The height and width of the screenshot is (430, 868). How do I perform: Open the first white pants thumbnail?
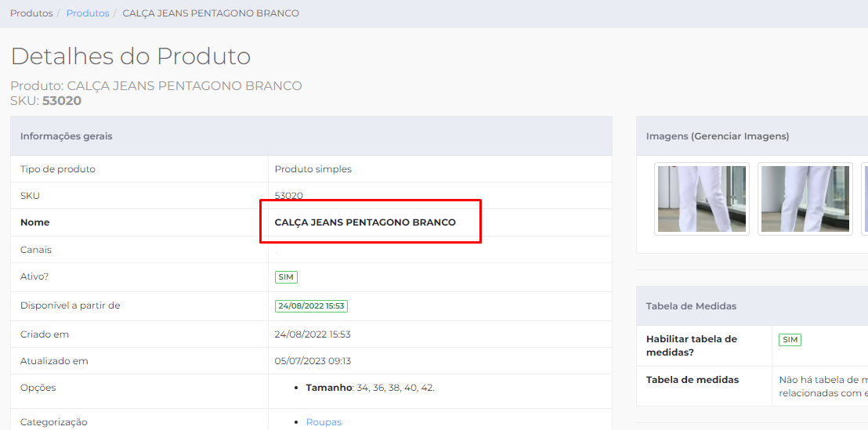pos(702,199)
